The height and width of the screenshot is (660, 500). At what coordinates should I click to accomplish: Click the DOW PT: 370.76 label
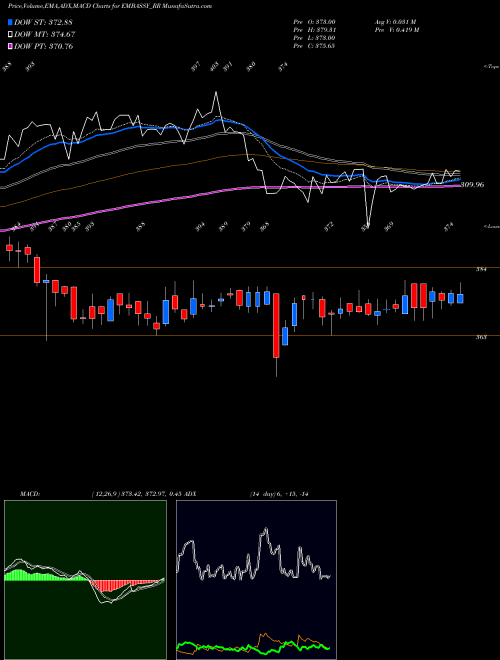click(44, 46)
